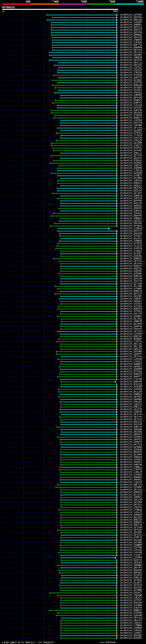Click the UniRef100_A7HZE8 label
This screenshot has width=146, height=644.
click(131, 389)
